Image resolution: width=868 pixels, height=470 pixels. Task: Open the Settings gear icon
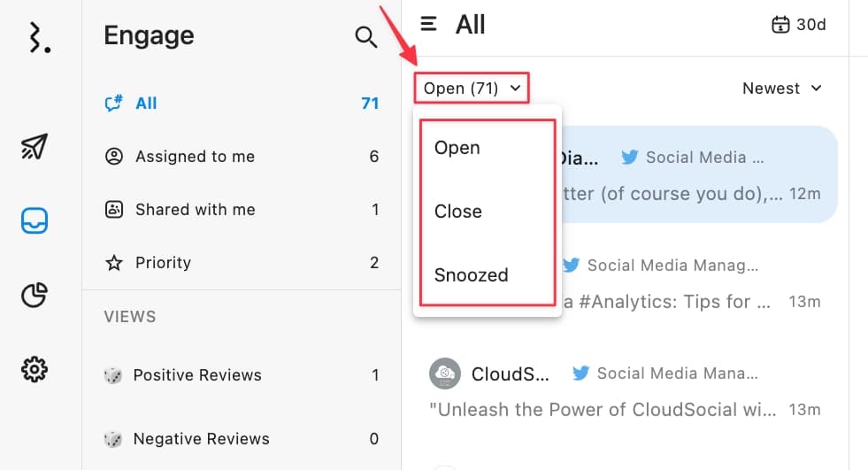coord(35,368)
